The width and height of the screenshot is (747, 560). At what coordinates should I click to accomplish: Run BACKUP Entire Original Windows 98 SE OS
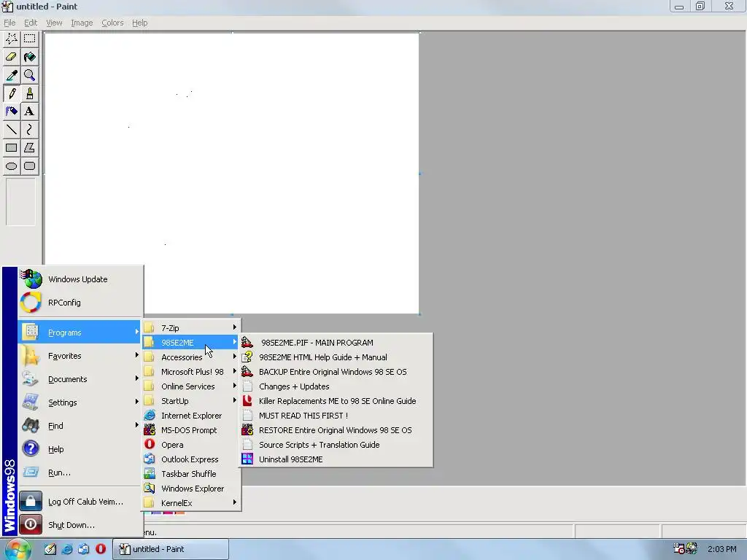336,372
